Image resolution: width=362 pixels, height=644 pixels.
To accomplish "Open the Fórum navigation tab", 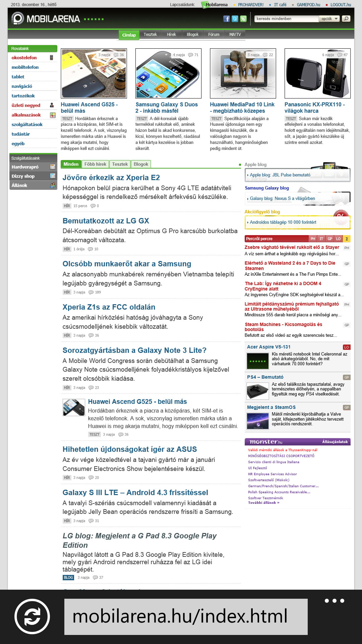I will (214, 35).
